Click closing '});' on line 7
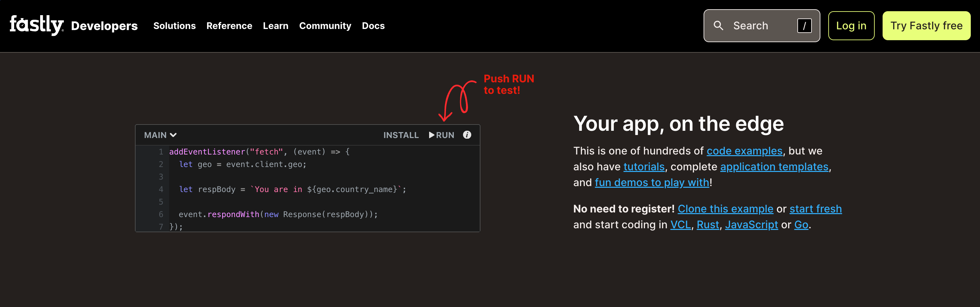Image resolution: width=980 pixels, height=307 pixels. tap(176, 226)
